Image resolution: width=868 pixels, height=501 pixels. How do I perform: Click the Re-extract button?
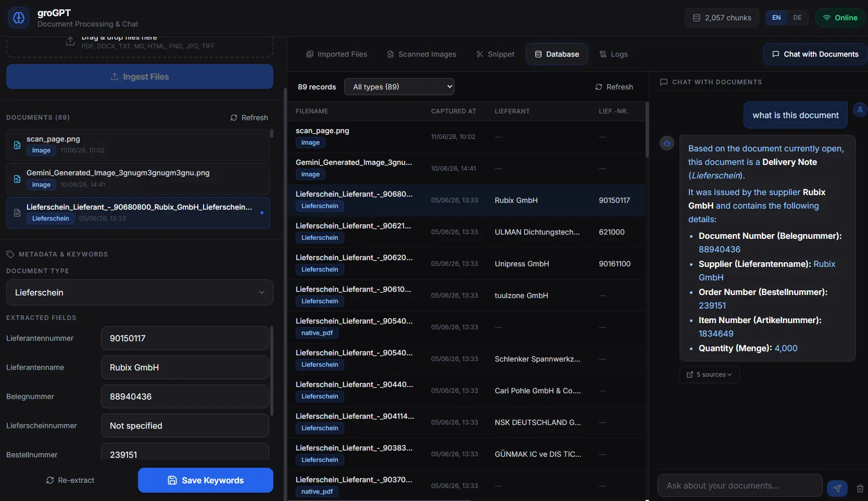coord(70,480)
